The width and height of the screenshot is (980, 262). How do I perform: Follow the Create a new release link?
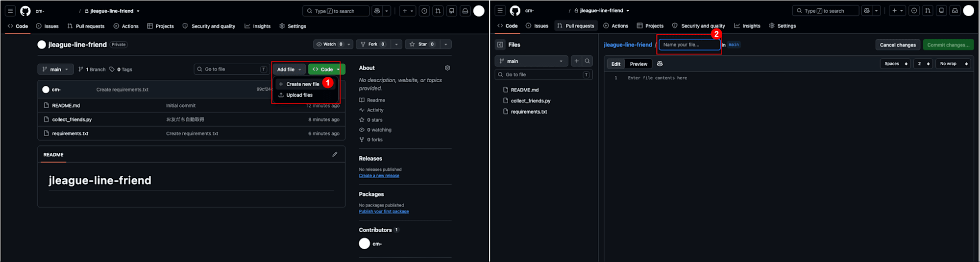(379, 176)
